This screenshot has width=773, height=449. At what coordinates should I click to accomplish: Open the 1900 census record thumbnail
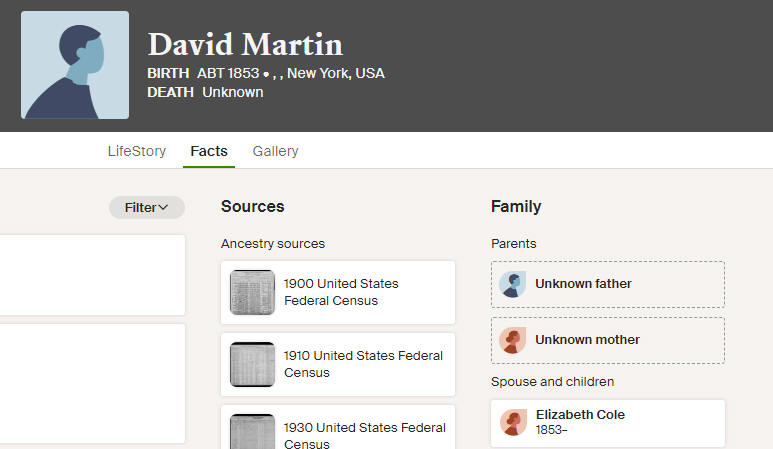[252, 292]
